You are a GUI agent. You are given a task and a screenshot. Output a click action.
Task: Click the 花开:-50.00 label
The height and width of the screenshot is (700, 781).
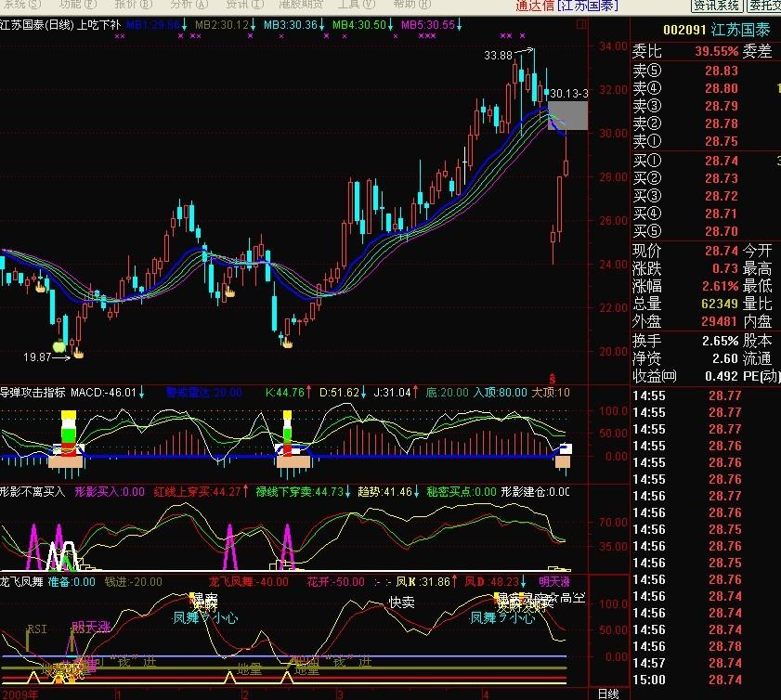335,581
